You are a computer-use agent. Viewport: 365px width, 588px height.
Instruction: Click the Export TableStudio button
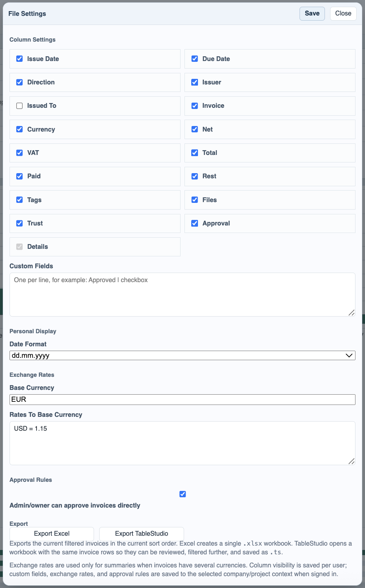pos(142,534)
